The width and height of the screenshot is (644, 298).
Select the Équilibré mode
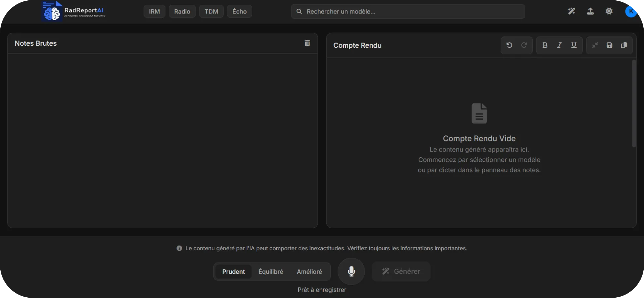(271, 271)
